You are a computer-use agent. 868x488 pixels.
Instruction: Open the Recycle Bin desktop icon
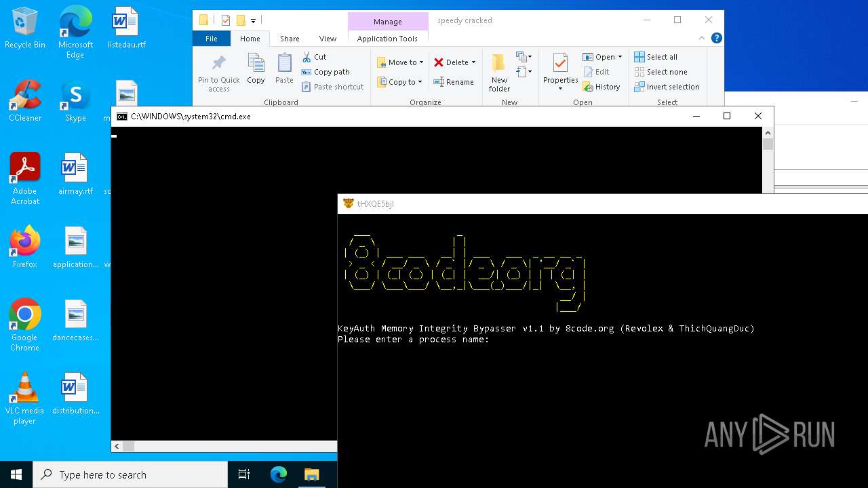(25, 28)
